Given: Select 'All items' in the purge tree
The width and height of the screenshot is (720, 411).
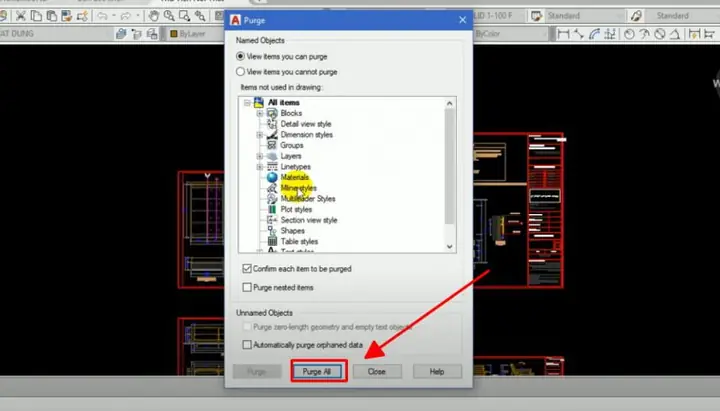Looking at the screenshot, I should pyautogui.click(x=284, y=102).
